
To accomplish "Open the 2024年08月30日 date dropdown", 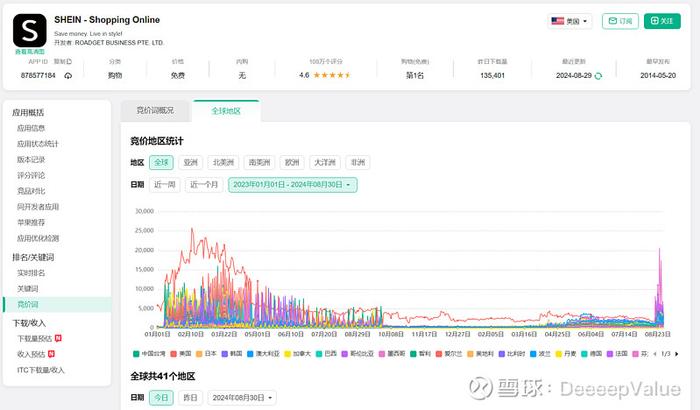I will 242,397.
